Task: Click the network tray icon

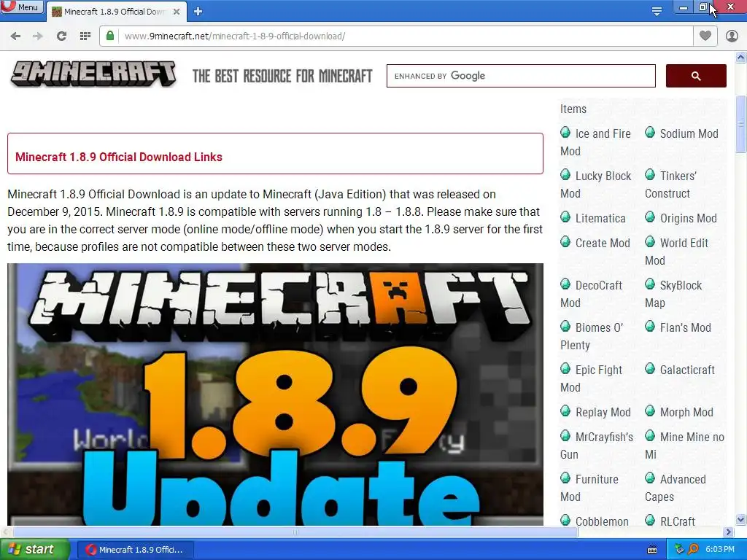Action: click(679, 550)
